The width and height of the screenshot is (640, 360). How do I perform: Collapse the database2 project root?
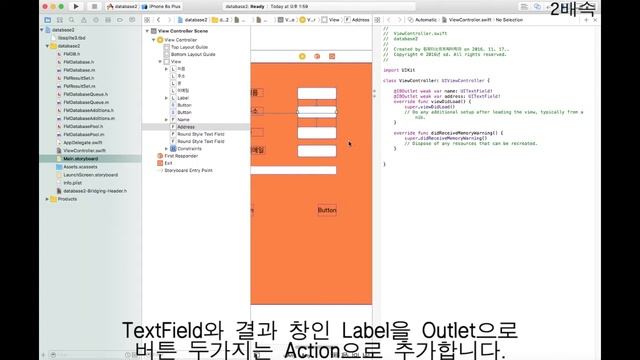[x=42, y=30]
